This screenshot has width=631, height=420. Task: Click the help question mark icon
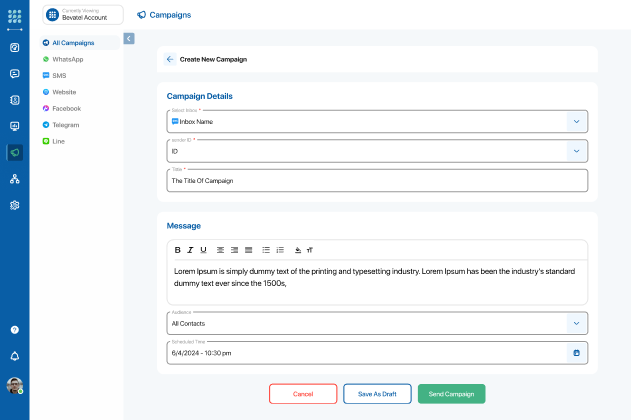tap(15, 329)
